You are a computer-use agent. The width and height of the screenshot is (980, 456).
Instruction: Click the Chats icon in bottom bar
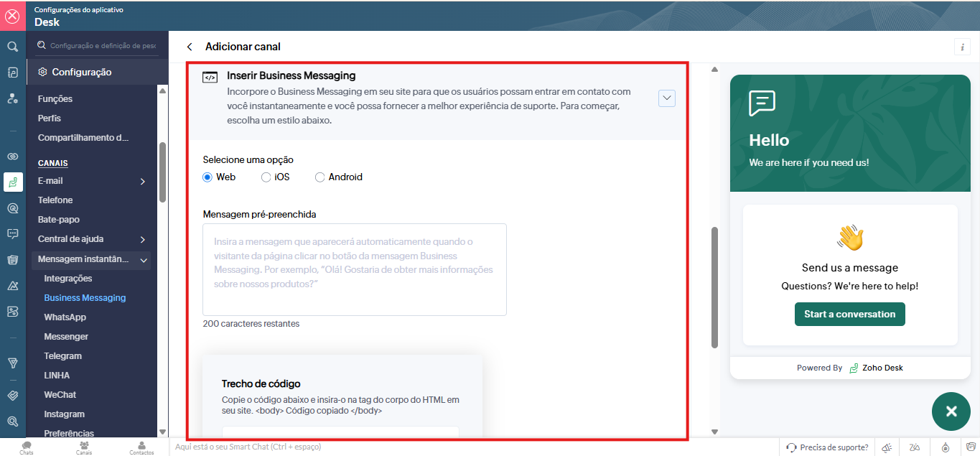(x=27, y=448)
